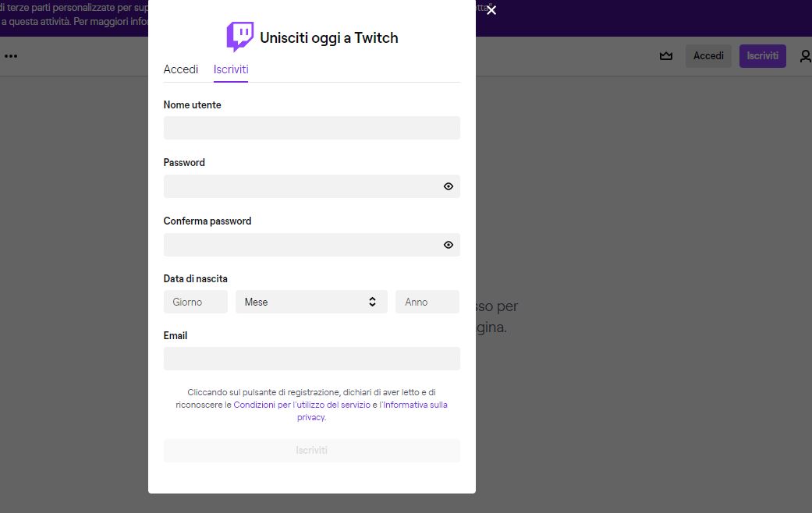
Task: Click the Prime crown icon
Action: tap(666, 56)
